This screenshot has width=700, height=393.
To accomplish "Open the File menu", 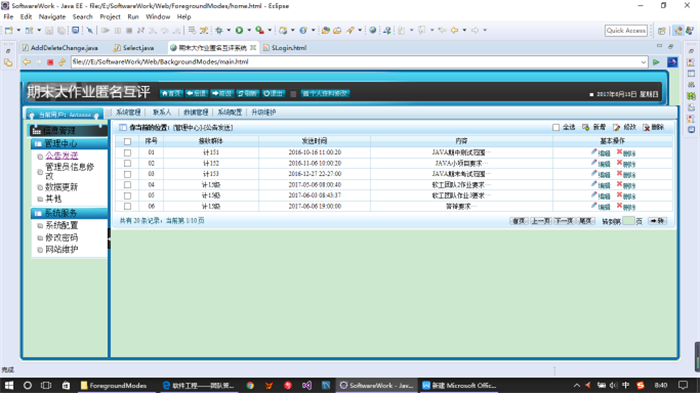I will click(x=8, y=17).
